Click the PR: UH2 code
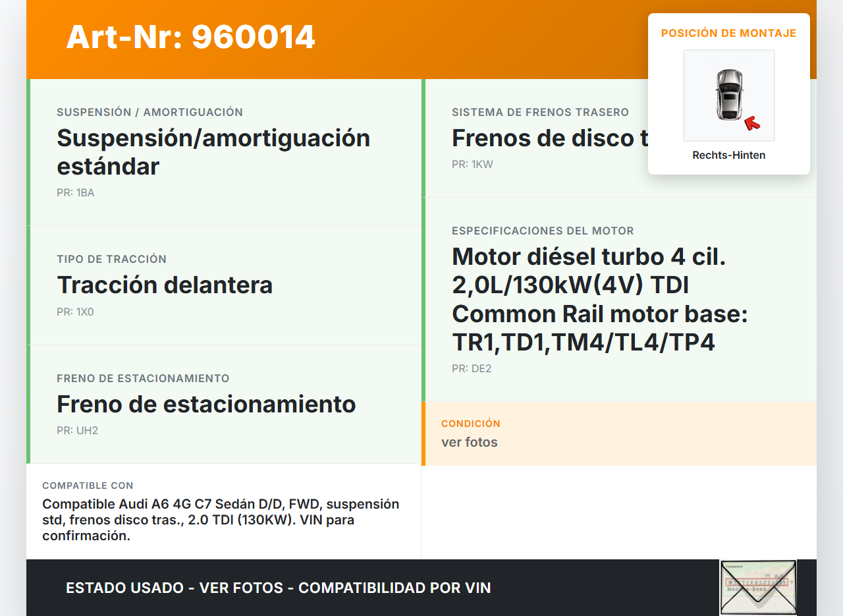This screenshot has height=616, width=843. pyautogui.click(x=77, y=431)
